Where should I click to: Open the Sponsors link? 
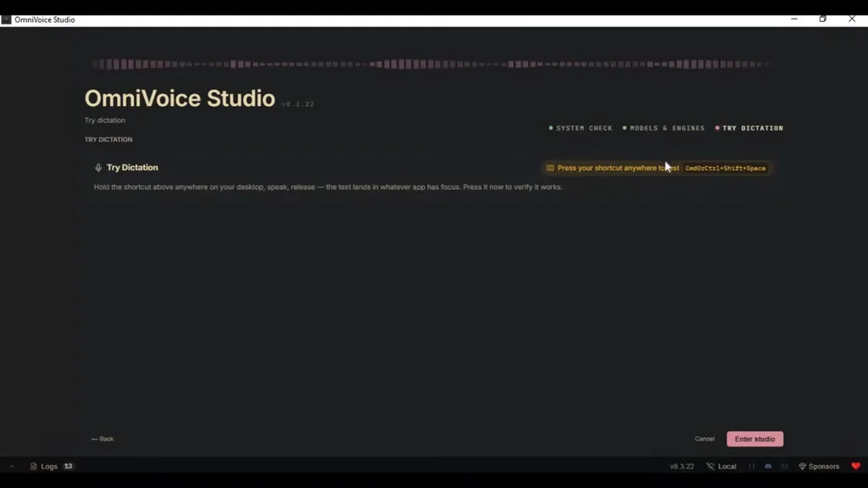point(819,467)
